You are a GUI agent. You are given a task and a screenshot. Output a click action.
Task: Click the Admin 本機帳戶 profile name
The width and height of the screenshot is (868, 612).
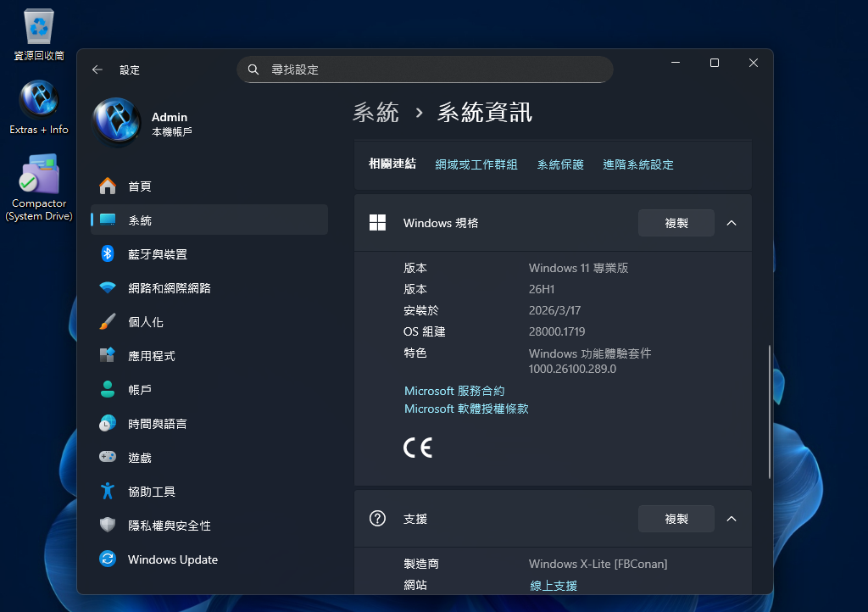(171, 124)
